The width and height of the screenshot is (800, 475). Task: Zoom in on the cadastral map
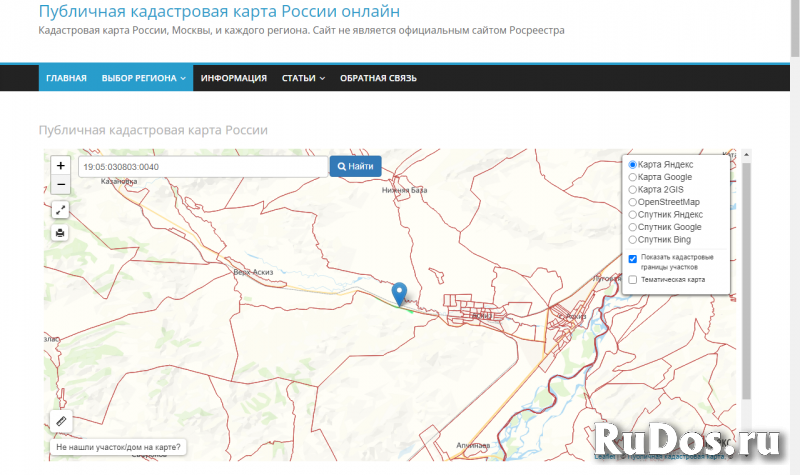point(61,165)
